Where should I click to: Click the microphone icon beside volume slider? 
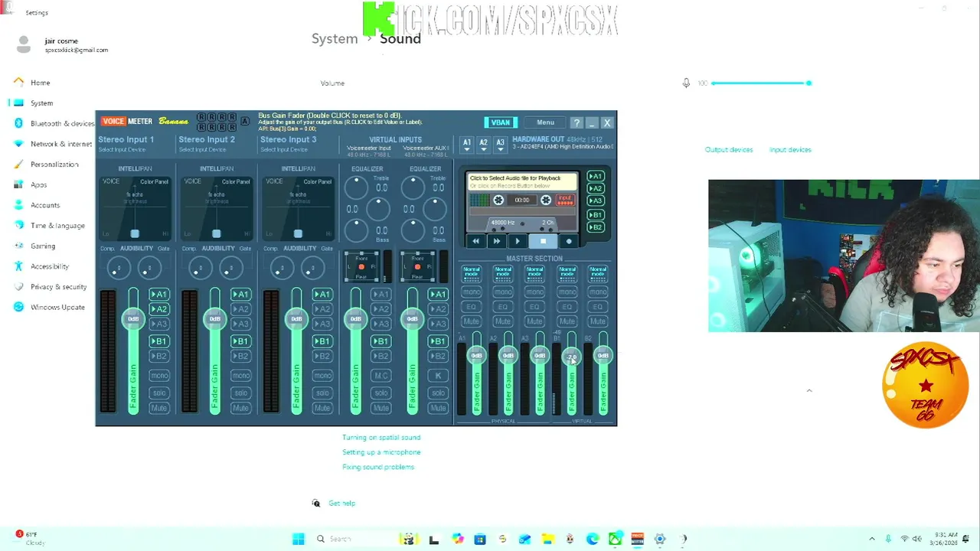coord(686,83)
